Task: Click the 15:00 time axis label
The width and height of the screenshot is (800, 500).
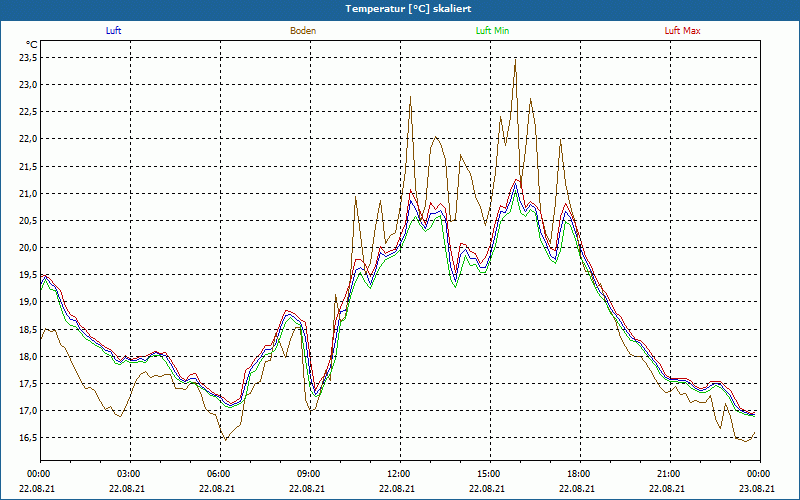Action: [x=490, y=473]
